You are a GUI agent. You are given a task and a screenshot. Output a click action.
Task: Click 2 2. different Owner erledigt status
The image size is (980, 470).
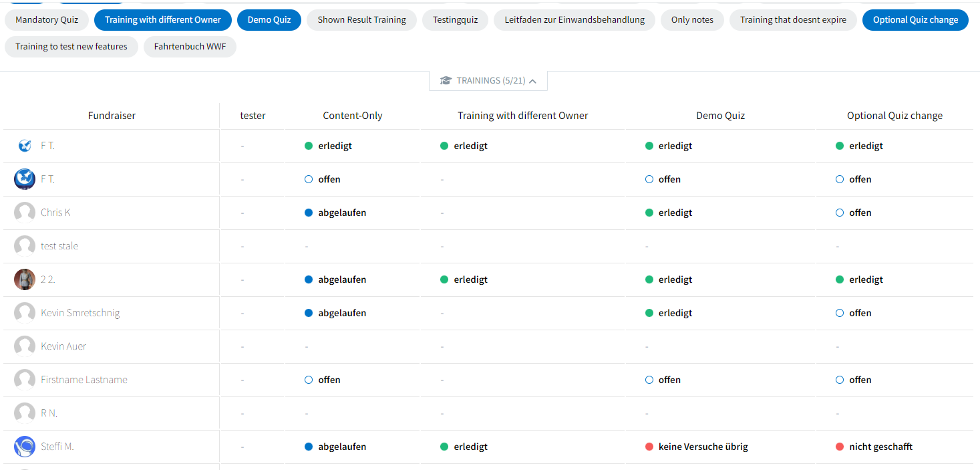pyautogui.click(x=464, y=279)
